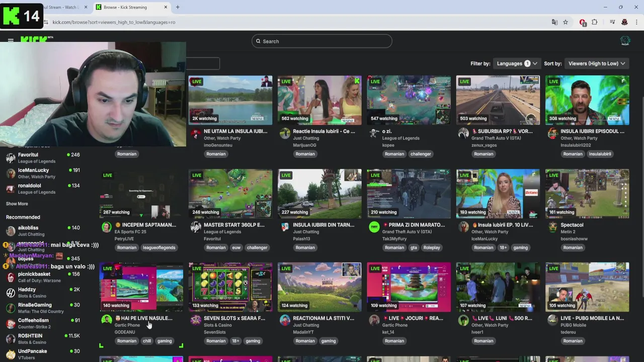The width and height of the screenshot is (644, 362).
Task: Open GODEANU's channel avatar
Action: [107, 320]
